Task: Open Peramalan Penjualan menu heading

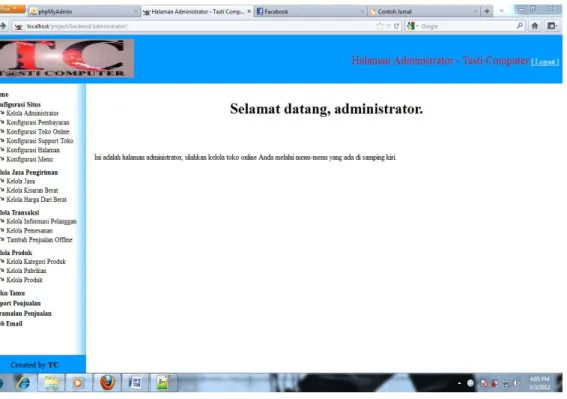Action: [26, 313]
